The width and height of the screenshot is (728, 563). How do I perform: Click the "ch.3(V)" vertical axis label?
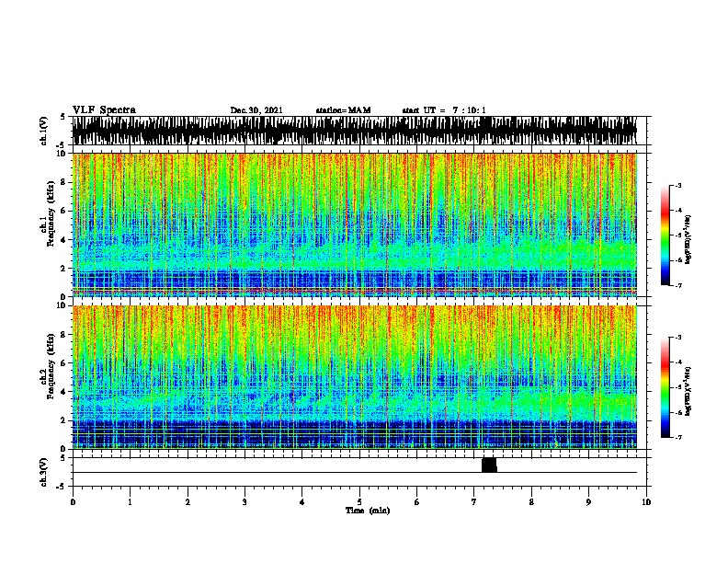[44, 472]
